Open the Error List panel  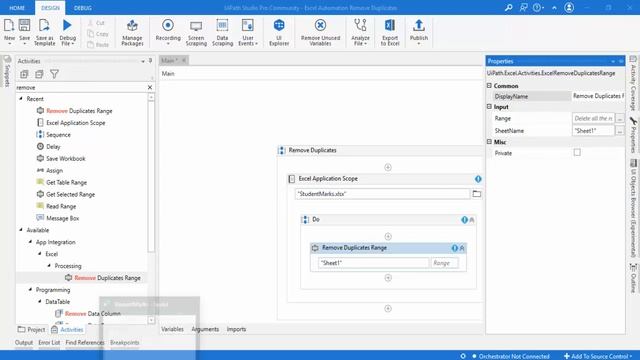[49, 342]
